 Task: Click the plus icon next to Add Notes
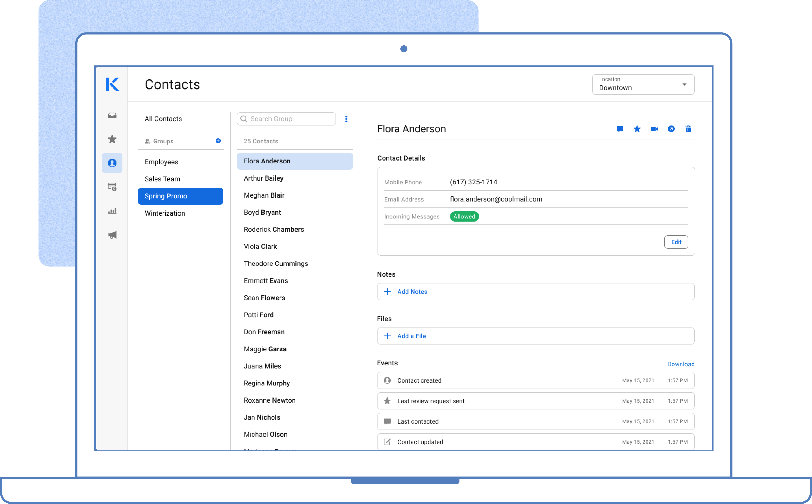387,292
